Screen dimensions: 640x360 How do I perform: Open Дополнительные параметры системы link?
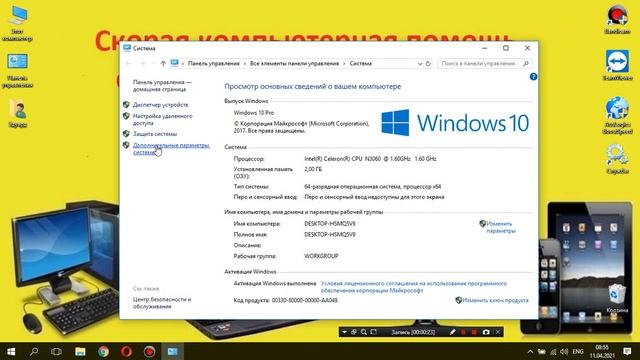tap(171, 149)
